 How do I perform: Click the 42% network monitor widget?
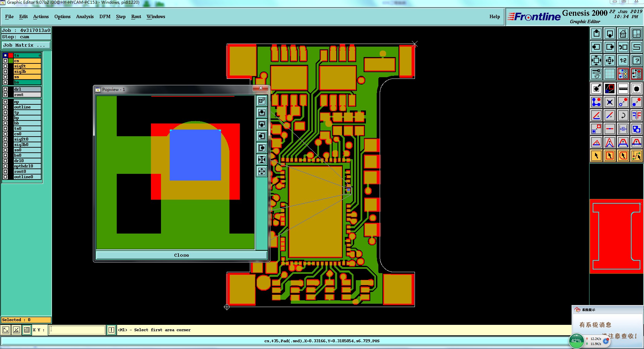click(x=576, y=341)
